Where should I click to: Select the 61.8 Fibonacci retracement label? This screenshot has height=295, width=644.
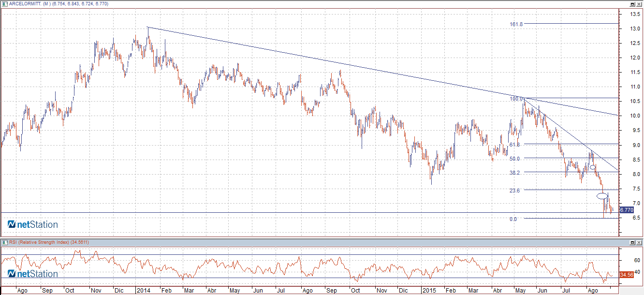tap(514, 145)
